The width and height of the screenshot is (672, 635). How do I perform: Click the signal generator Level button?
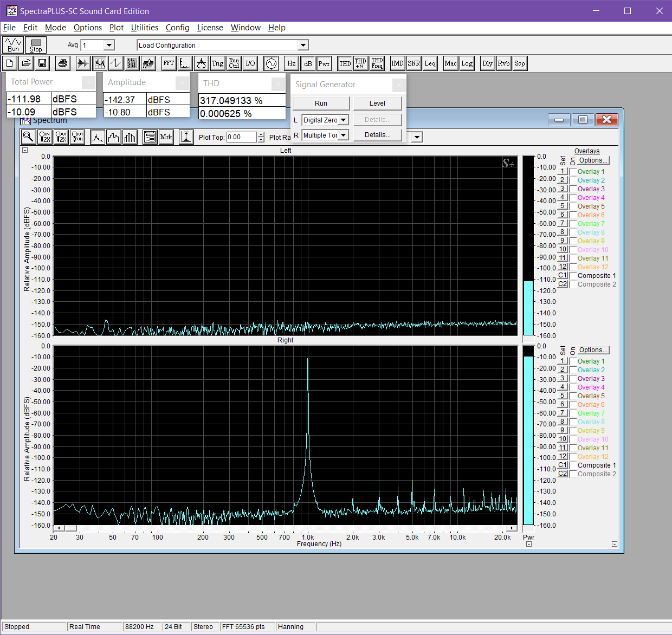[377, 103]
